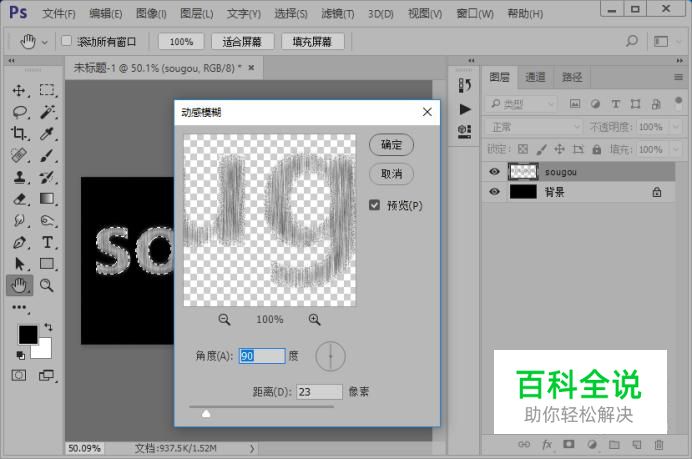Confirm the motion blur dialog
This screenshot has height=459, width=692.
tap(391, 145)
